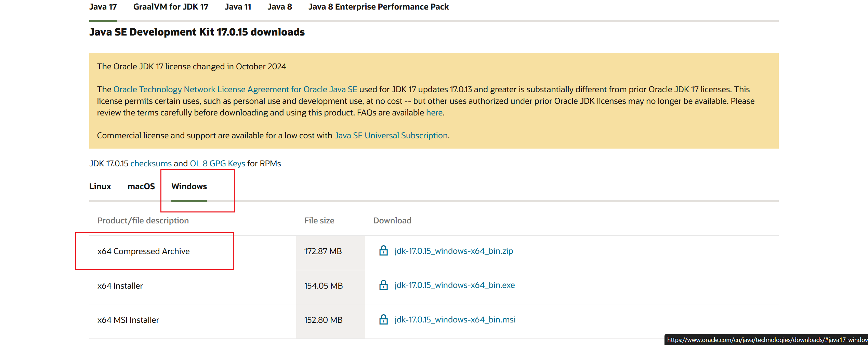Switch to the Java 17 tab
The width and height of the screenshot is (868, 345).
103,7
